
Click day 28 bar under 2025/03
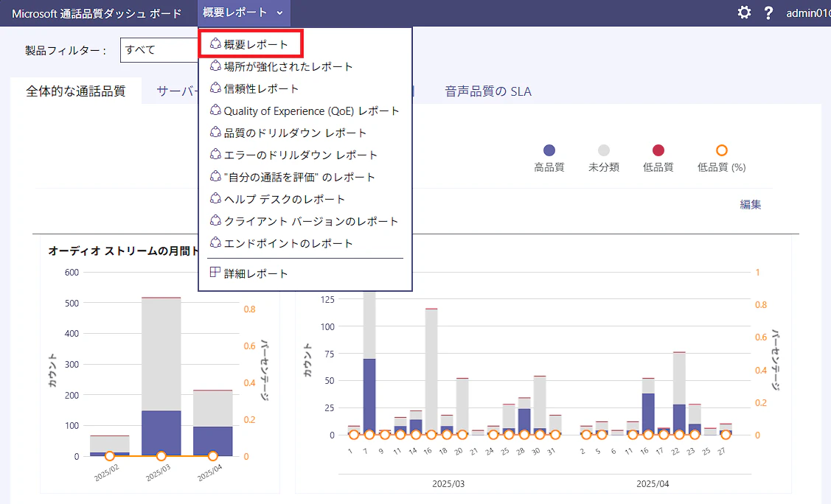[x=524, y=416]
